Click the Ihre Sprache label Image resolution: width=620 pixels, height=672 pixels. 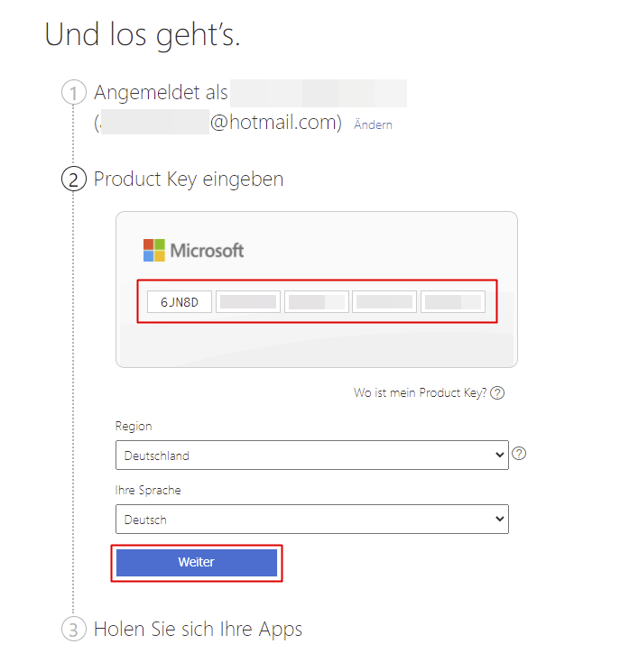[x=148, y=490]
